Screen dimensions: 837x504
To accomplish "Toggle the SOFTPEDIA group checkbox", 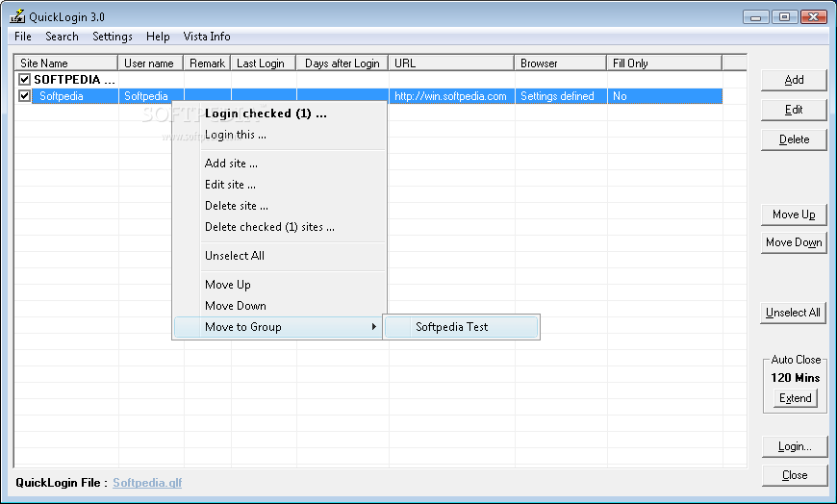I will point(24,80).
